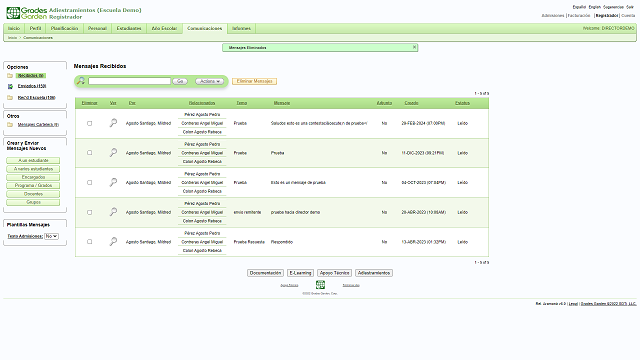This screenshot has width=640, height=360.
Task: View the 29-FEB-2024 message via magnifier icon
Action: [x=113, y=123]
